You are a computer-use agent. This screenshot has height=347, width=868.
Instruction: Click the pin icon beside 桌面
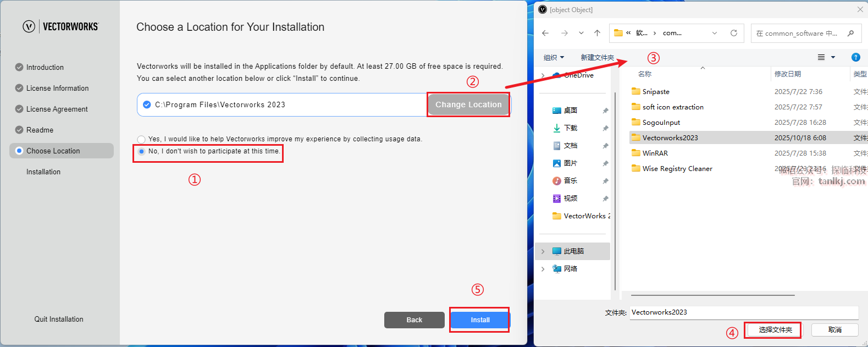605,111
